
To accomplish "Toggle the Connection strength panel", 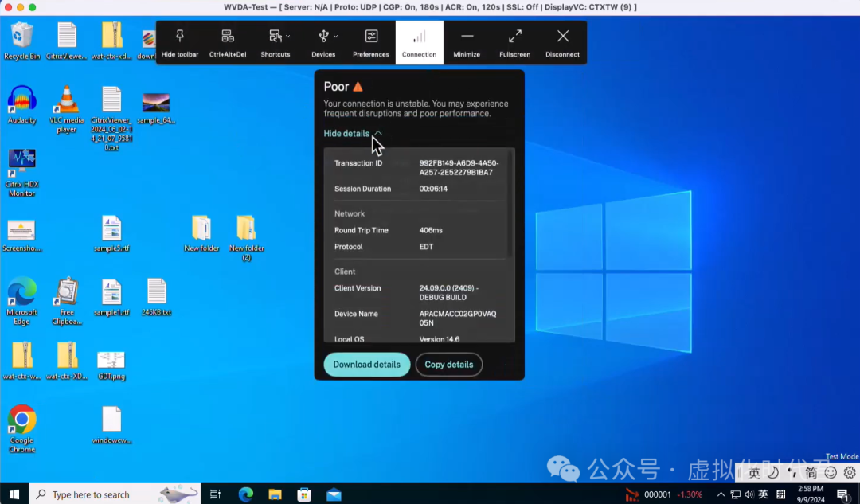I will click(419, 43).
